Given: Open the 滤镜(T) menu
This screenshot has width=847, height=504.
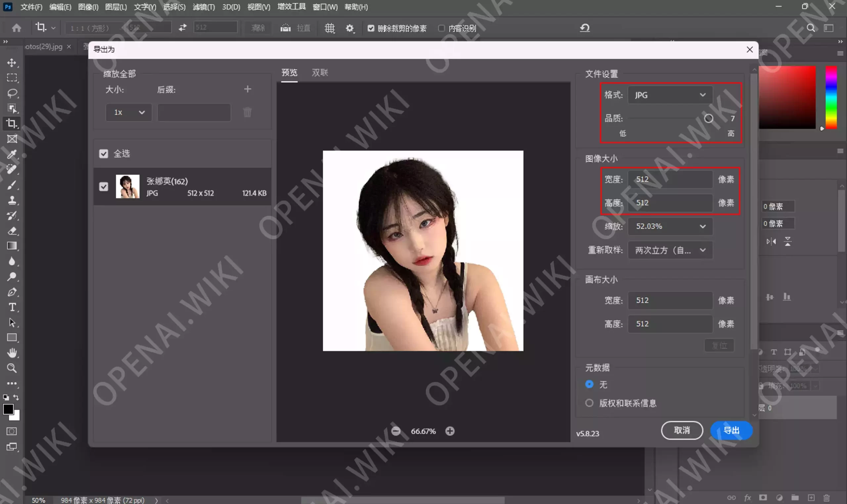Looking at the screenshot, I should point(203,7).
